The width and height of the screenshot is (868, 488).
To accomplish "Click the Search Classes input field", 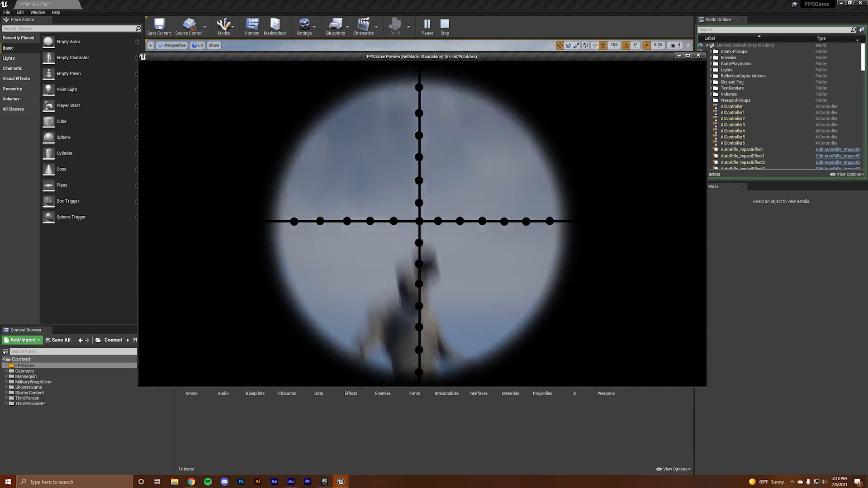I will (68, 28).
